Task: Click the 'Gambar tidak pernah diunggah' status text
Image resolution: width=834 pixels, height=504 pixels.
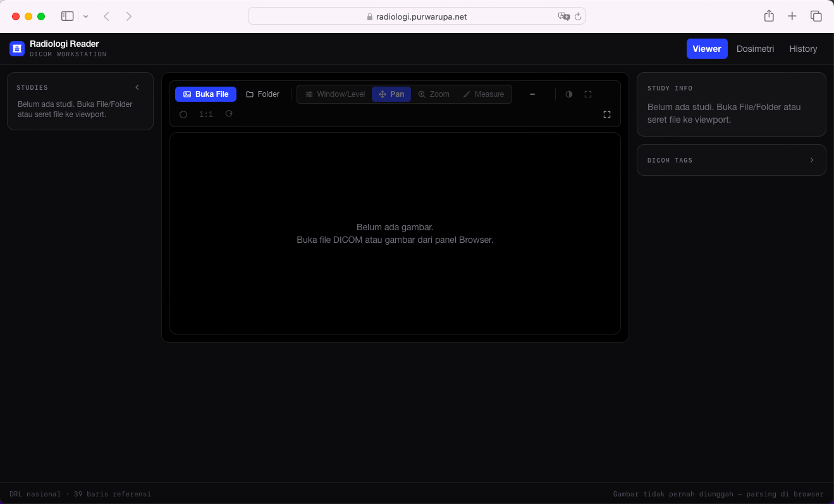Action: click(718, 494)
